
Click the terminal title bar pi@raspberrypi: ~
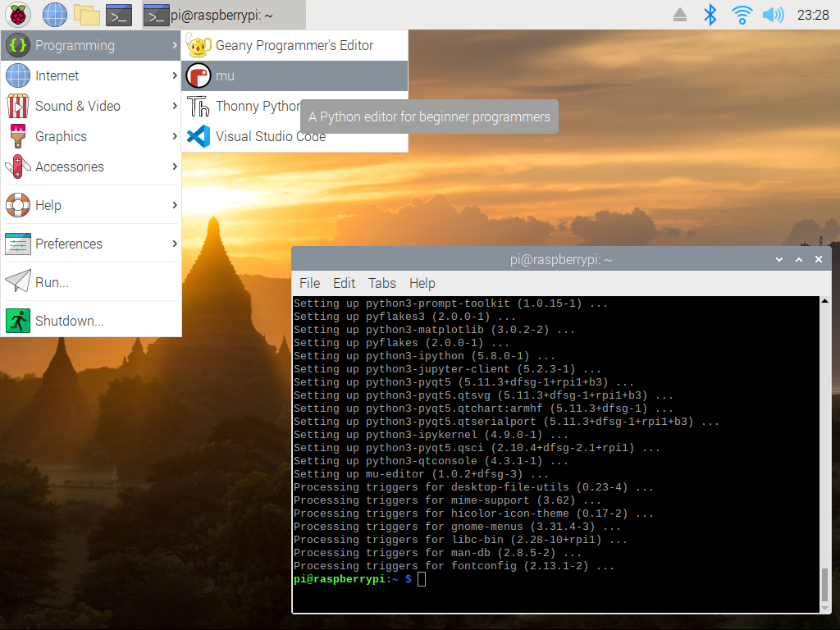[x=561, y=260]
